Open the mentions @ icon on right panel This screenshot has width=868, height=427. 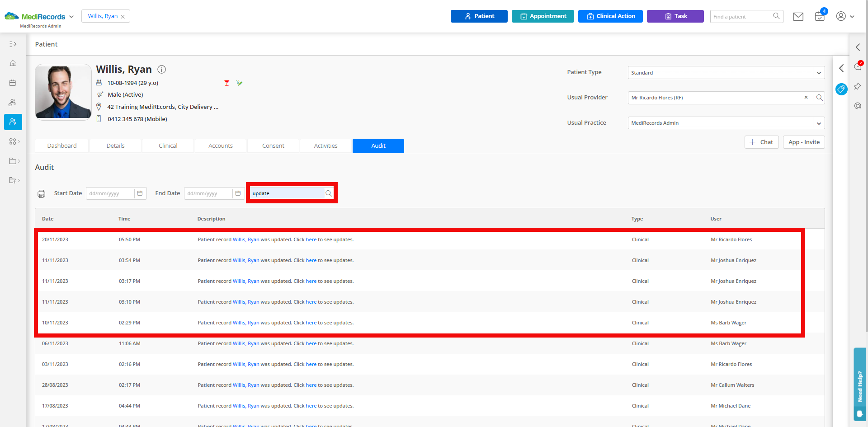(858, 106)
